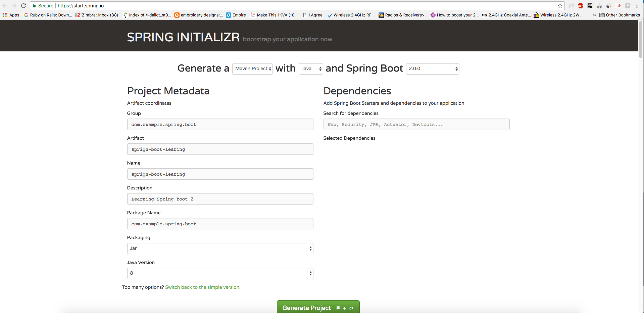Click the Artifact input field

point(220,149)
